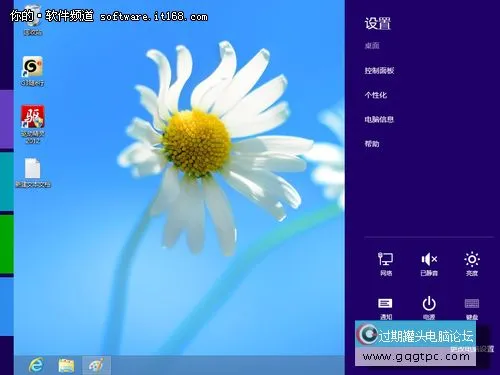500x375 pixels.
Task: Open File Explorer from the taskbar
Action: click(66, 365)
